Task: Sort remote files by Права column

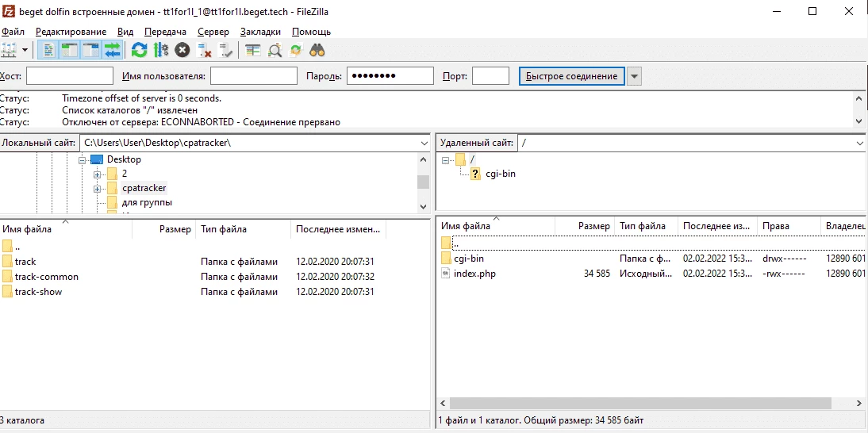Action: pyautogui.click(x=789, y=226)
